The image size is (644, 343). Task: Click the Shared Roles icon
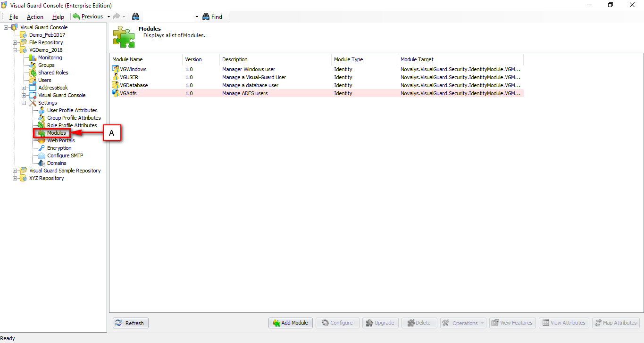point(33,73)
